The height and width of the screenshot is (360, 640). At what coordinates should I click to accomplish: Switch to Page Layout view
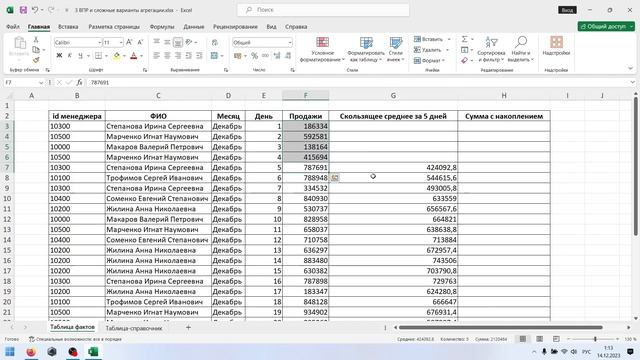click(x=539, y=339)
